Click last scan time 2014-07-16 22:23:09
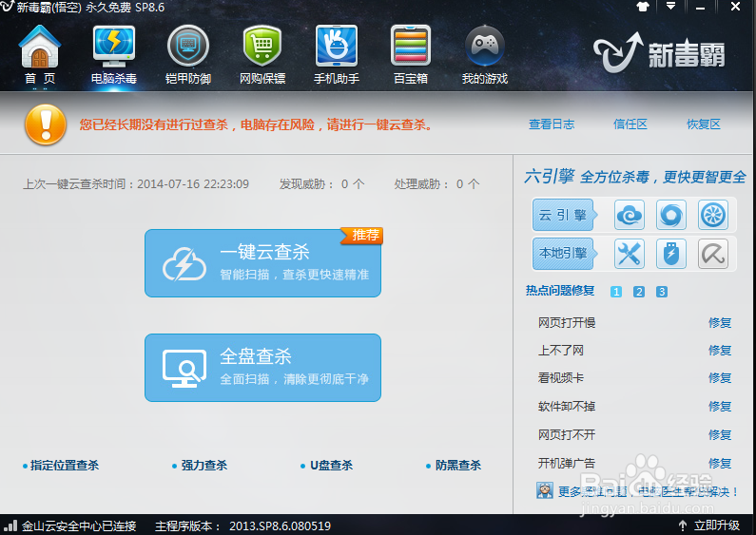This screenshot has height=535, width=756. [x=193, y=184]
